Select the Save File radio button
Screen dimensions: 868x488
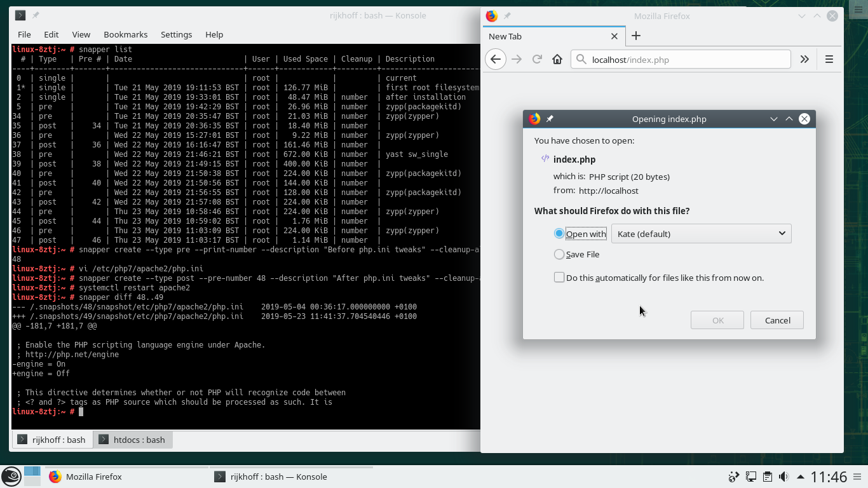pyautogui.click(x=559, y=254)
